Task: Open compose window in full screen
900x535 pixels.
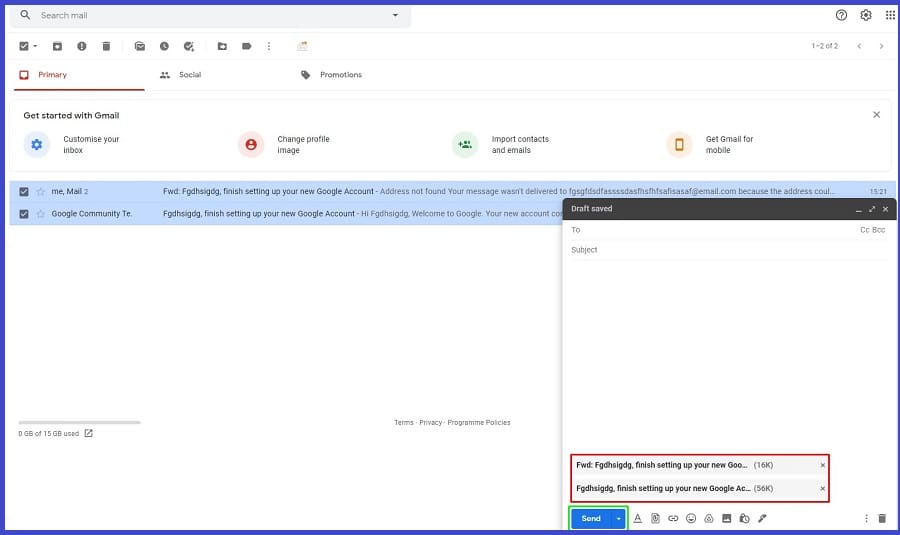Action: point(872,209)
